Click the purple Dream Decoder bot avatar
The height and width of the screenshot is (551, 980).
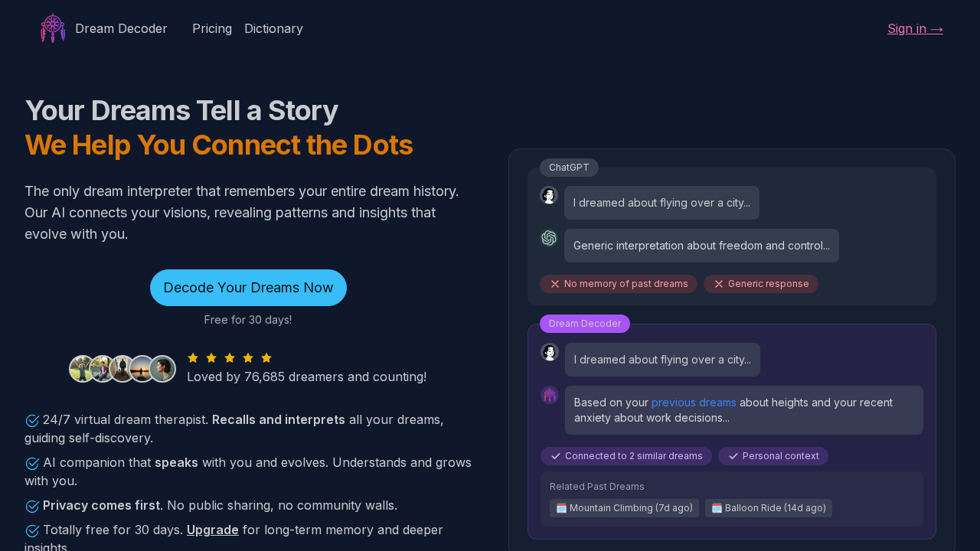click(x=549, y=394)
